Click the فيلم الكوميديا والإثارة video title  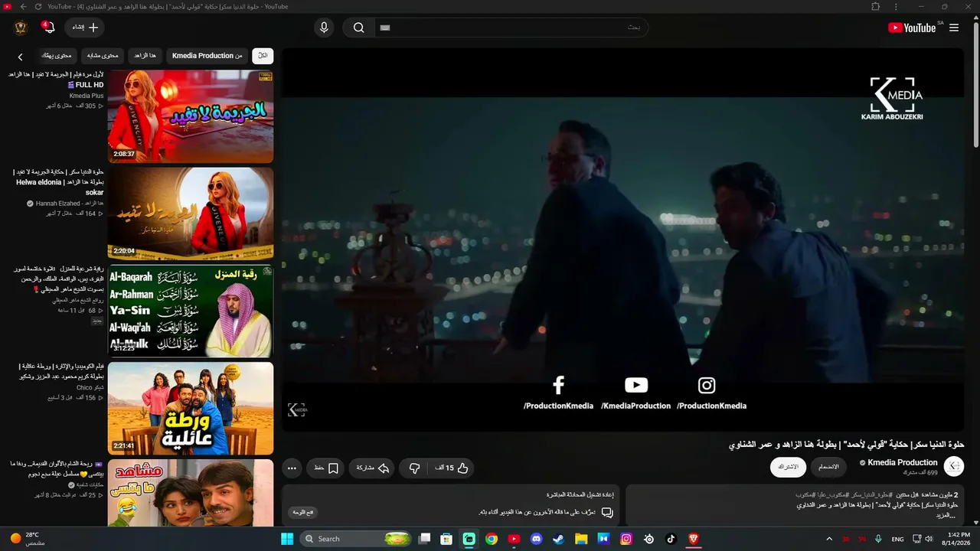click(x=61, y=371)
